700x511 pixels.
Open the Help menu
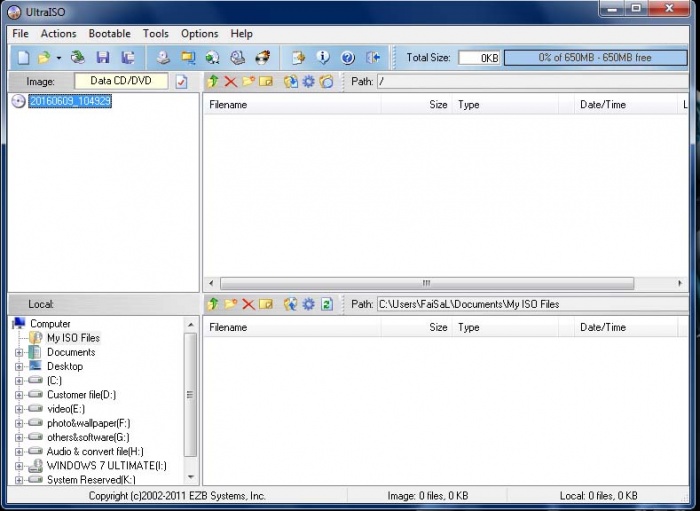click(242, 34)
